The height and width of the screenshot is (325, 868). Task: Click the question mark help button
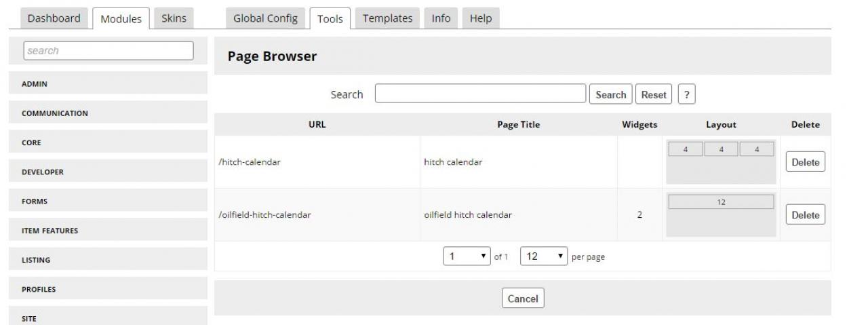[687, 94]
